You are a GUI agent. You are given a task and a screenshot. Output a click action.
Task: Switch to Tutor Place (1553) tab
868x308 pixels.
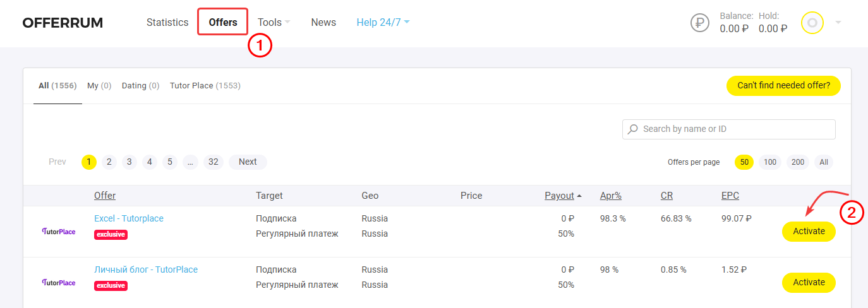205,86
